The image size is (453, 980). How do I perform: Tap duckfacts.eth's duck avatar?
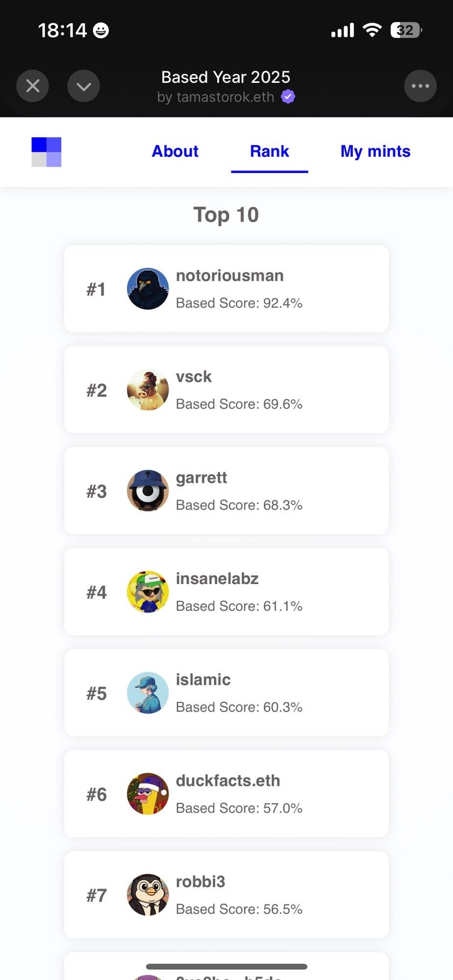148,794
